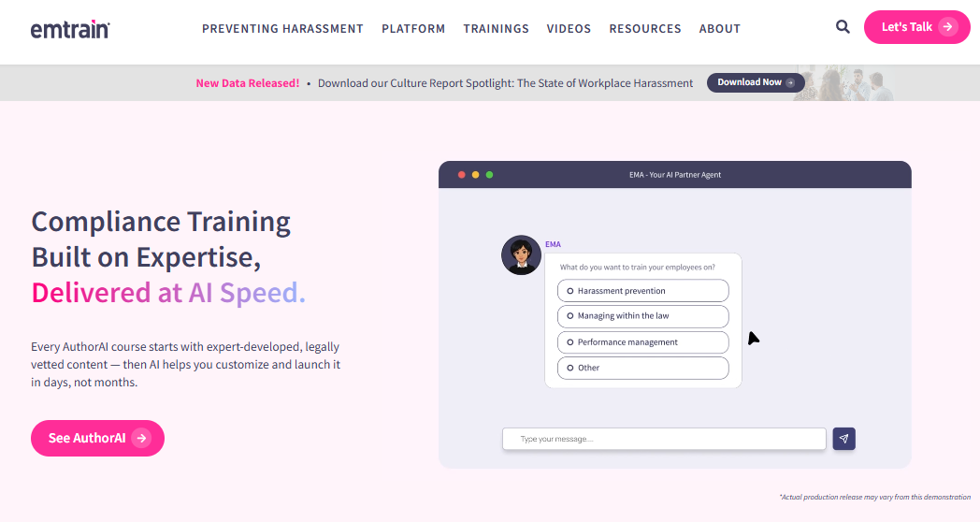
Task: Open Preventing Harassment menu
Action: tap(282, 29)
